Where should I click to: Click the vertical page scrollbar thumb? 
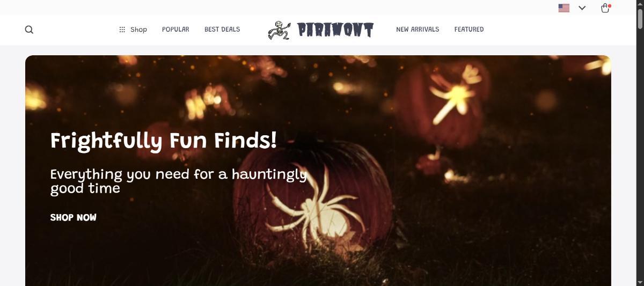pyautogui.click(x=639, y=18)
